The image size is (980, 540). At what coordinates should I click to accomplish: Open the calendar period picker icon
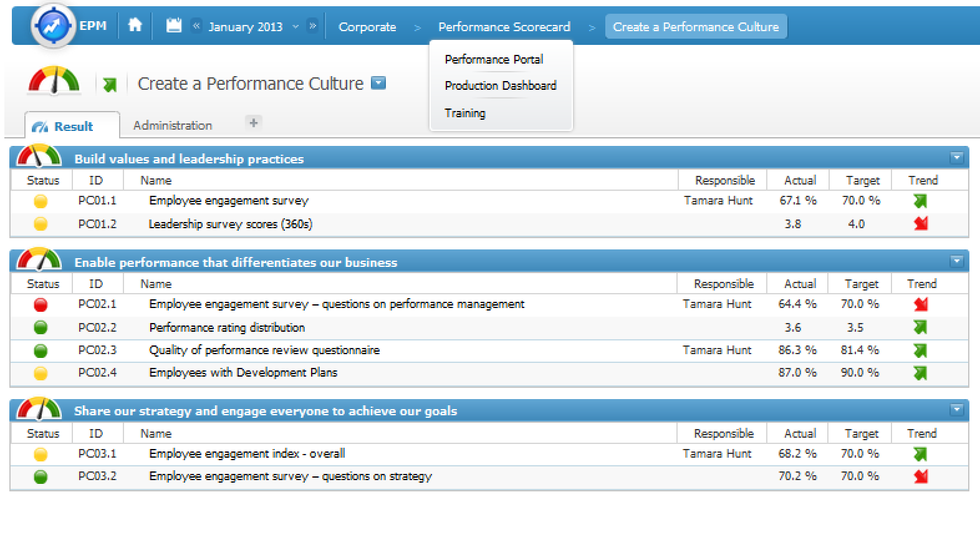tap(174, 26)
